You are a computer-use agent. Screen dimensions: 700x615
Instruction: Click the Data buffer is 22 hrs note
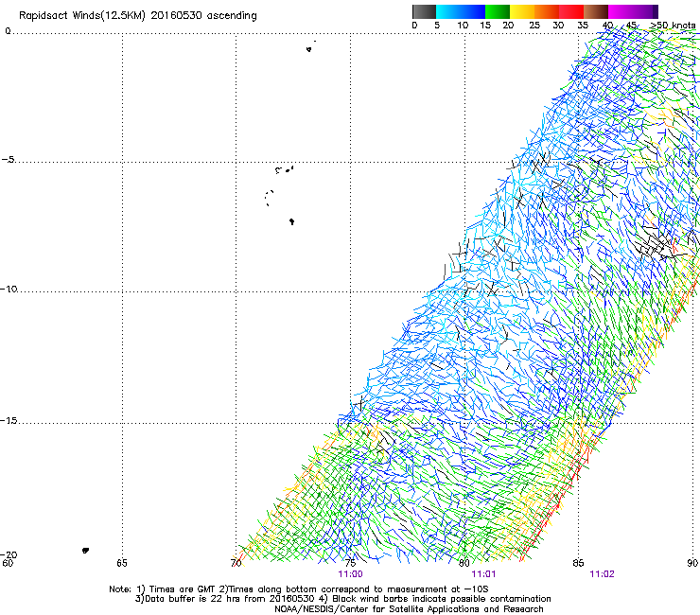(x=342, y=599)
